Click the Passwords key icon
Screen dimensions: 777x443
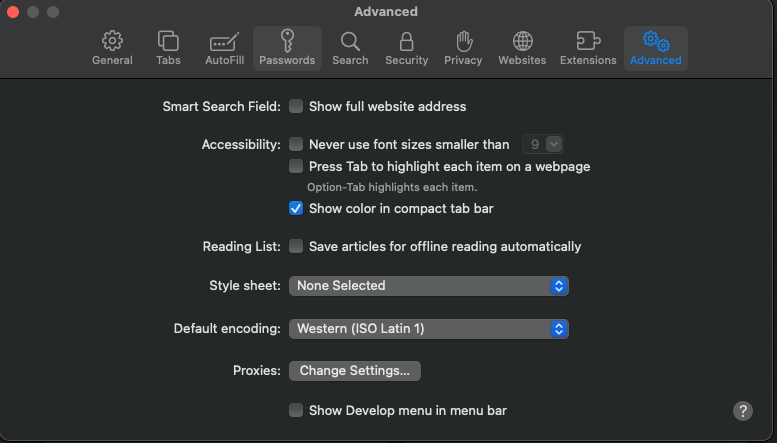tap(287, 42)
